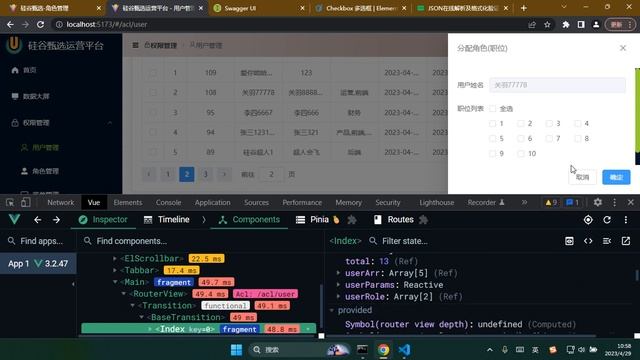
Task: Check role checkbox labeled 4
Action: [x=578, y=123]
